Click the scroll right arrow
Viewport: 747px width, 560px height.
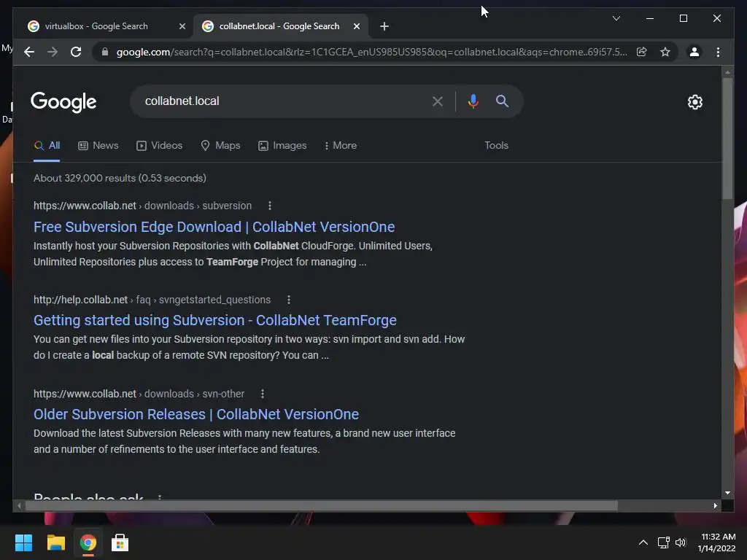715,506
